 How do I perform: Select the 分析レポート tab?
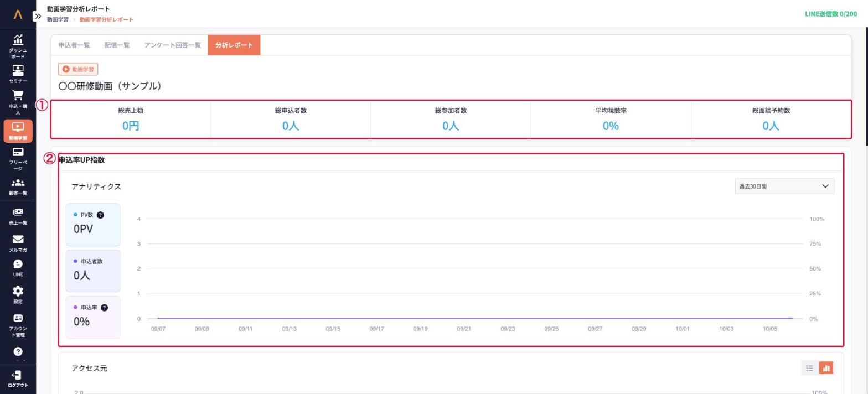[234, 45]
